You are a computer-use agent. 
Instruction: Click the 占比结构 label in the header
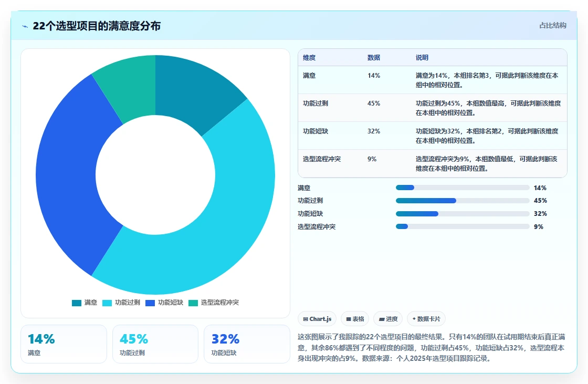pyautogui.click(x=553, y=26)
